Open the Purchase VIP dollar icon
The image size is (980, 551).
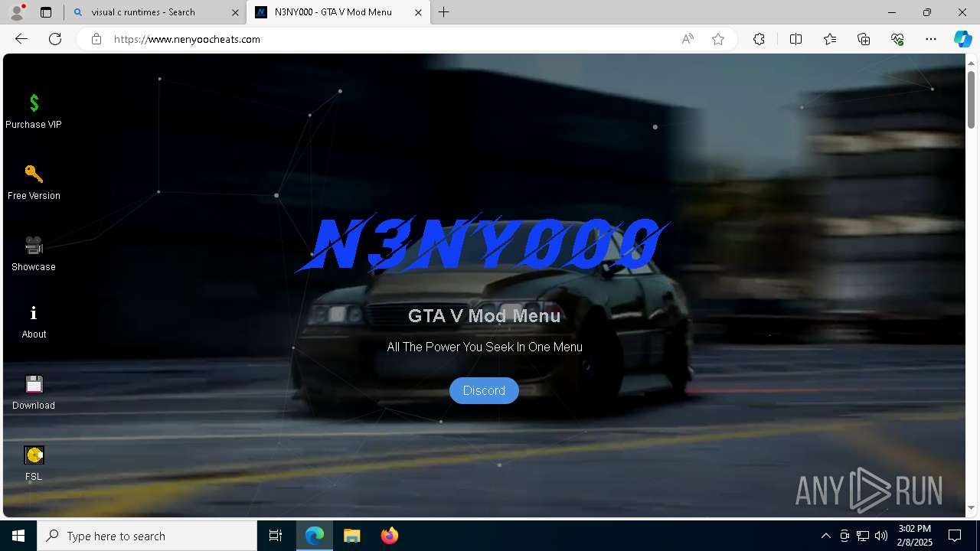34,103
